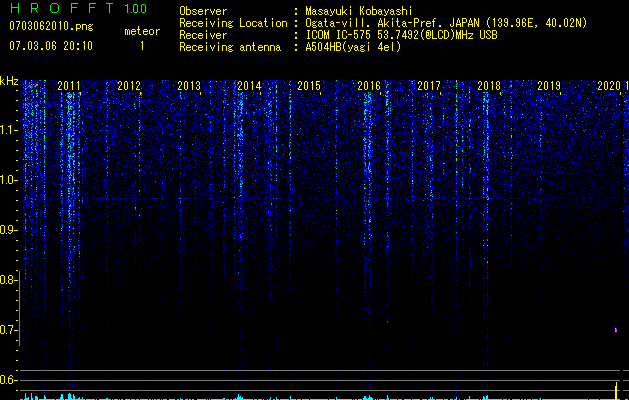This screenshot has height=400, width=629.
Task: Click the date stamp 07.03.06 20:10
Action: pos(51,46)
